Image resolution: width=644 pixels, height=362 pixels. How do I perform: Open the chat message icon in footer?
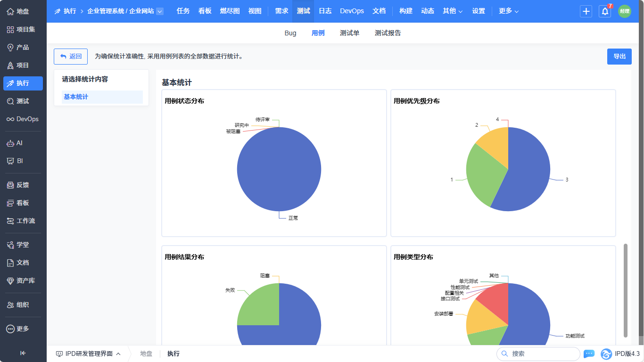point(589,354)
